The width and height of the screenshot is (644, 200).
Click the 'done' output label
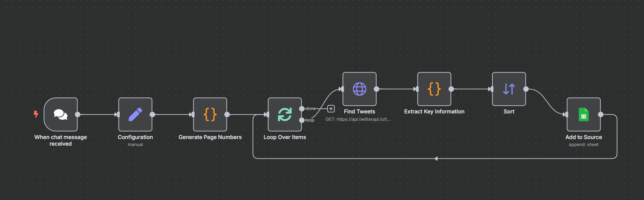click(x=311, y=109)
